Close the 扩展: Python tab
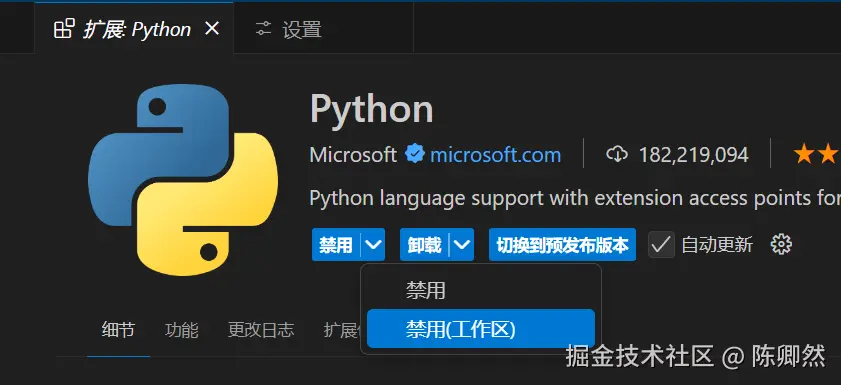 click(x=212, y=29)
